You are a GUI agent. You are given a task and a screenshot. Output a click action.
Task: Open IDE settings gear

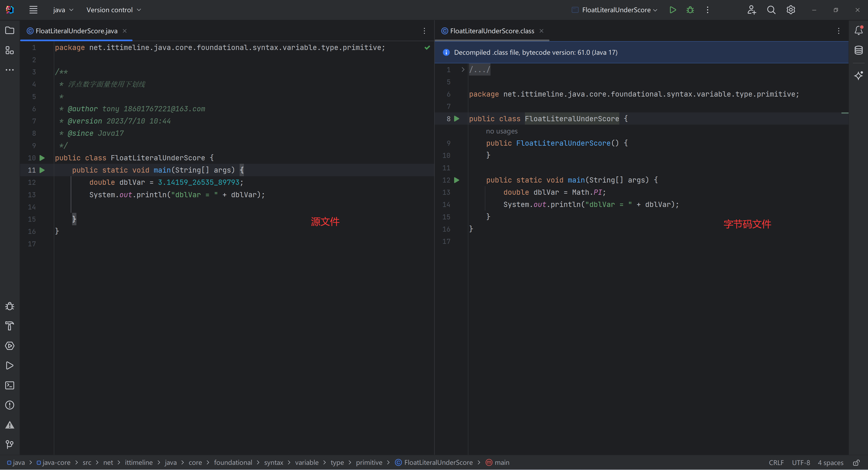(791, 10)
